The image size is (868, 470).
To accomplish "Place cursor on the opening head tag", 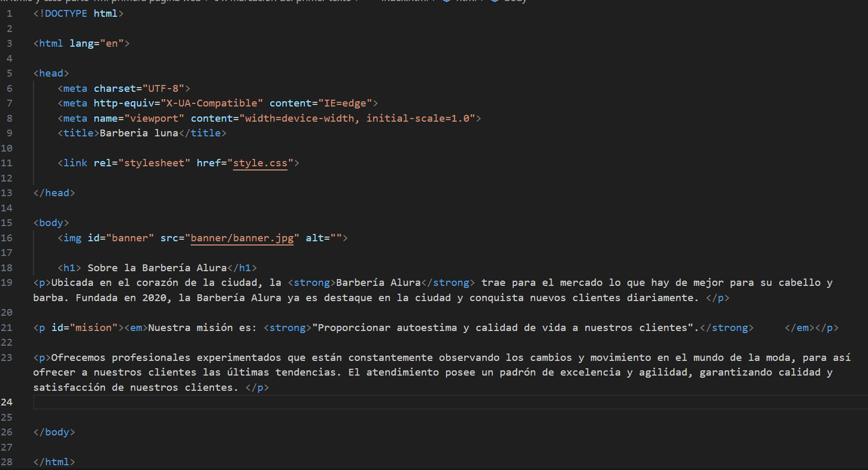I will point(51,73).
